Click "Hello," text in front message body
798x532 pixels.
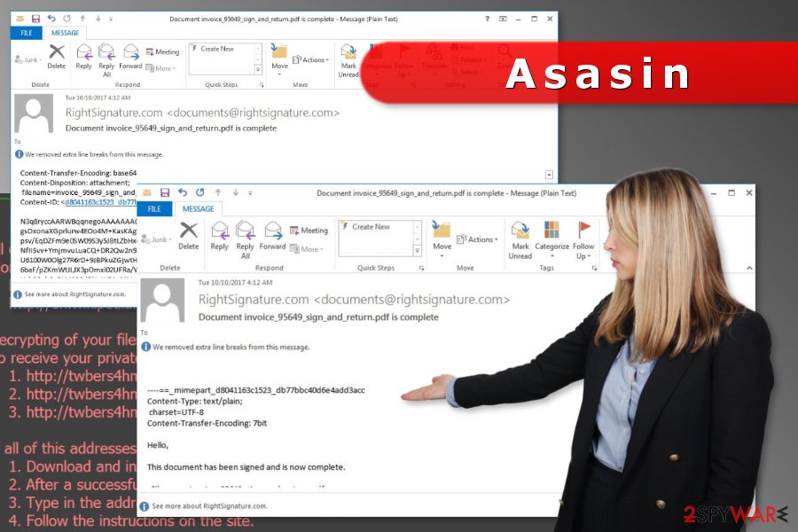tap(158, 445)
